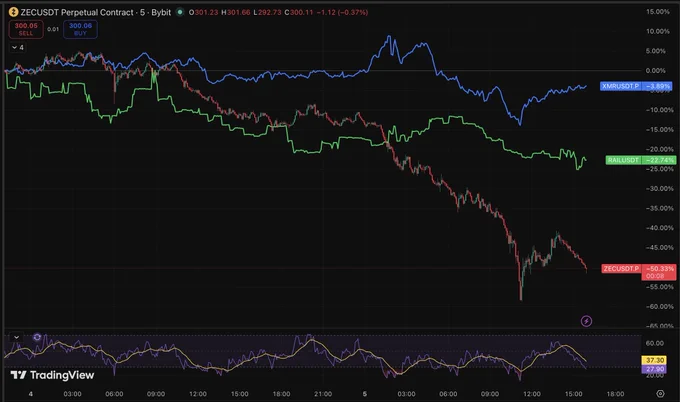
Task: Click the 27.90 purple indicator value label
Action: 654,369
